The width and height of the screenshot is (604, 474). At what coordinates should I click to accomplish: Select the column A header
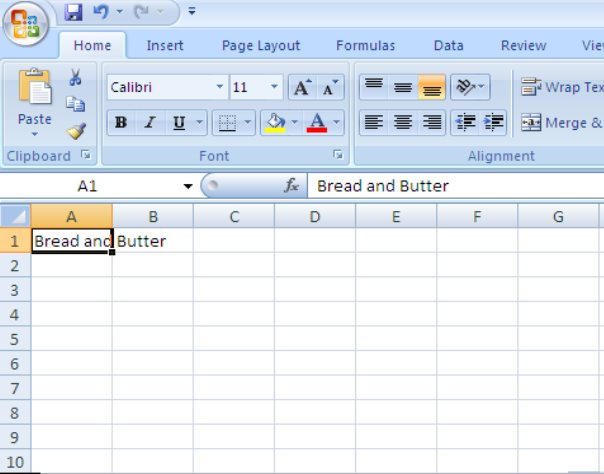(x=72, y=216)
